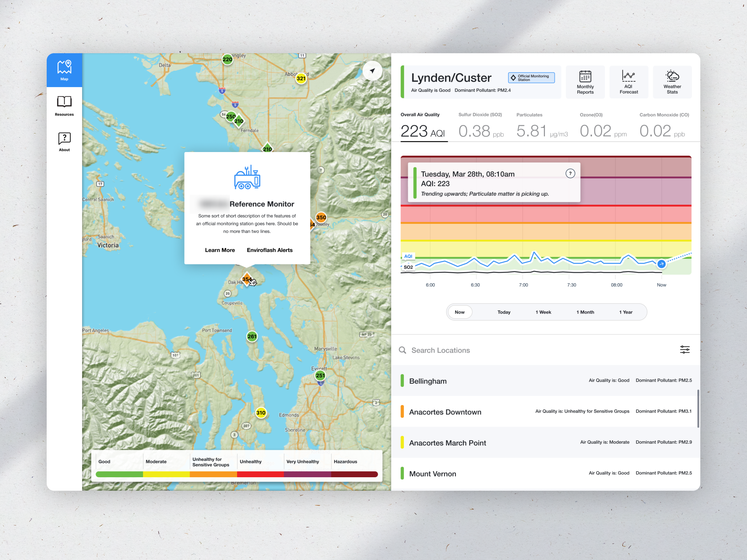Viewport: 747px width, 560px height.
Task: Click the purple Very Unhealthy legend segment
Action: [307, 474]
